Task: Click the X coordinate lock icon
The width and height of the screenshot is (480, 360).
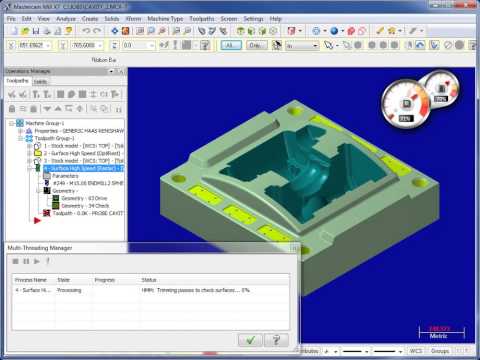Action: point(11,45)
